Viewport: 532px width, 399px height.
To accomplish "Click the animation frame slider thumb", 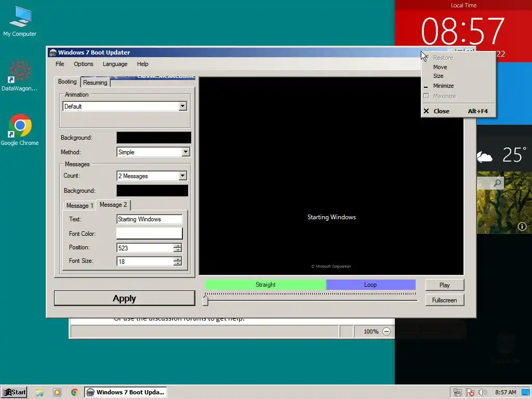I will point(205,301).
